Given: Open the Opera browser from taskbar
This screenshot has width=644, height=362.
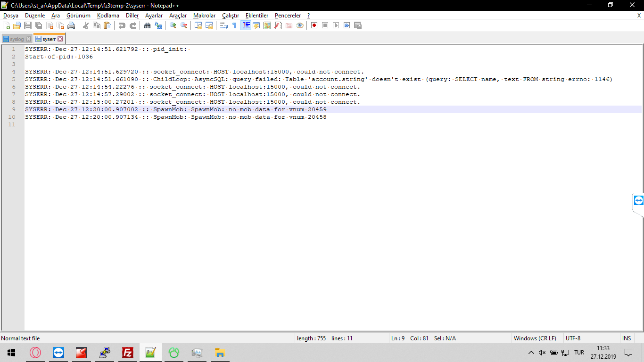Looking at the screenshot, I should [x=35, y=353].
